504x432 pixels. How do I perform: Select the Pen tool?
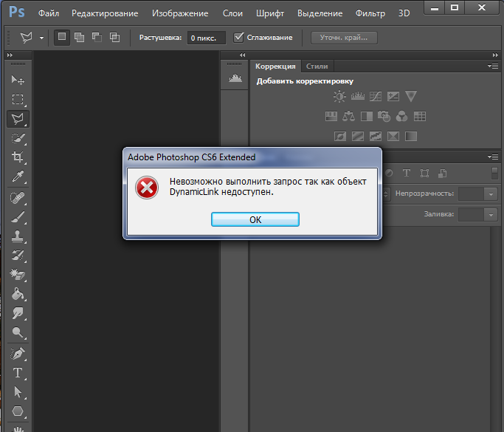pos(18,353)
